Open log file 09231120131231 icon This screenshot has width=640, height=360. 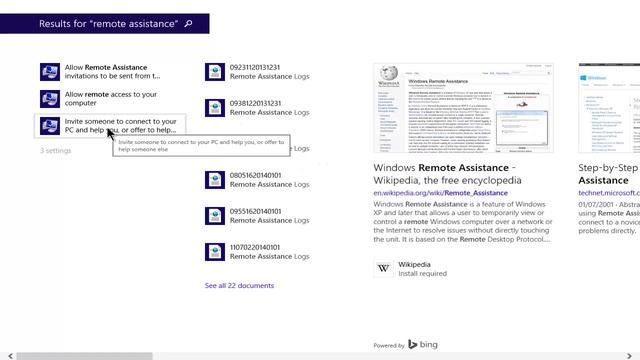tap(215, 72)
